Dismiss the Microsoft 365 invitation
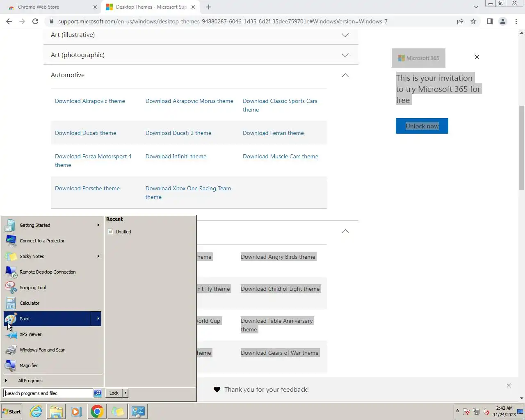The height and width of the screenshot is (420, 525). tap(477, 57)
